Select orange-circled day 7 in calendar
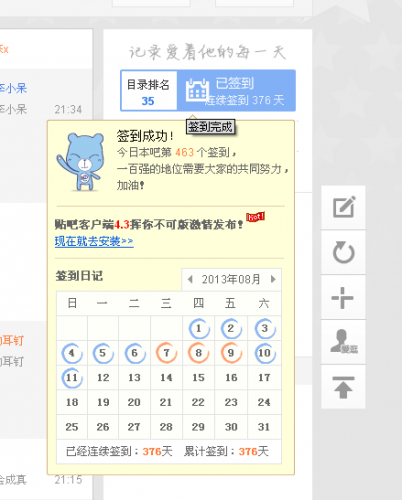 pos(166,353)
